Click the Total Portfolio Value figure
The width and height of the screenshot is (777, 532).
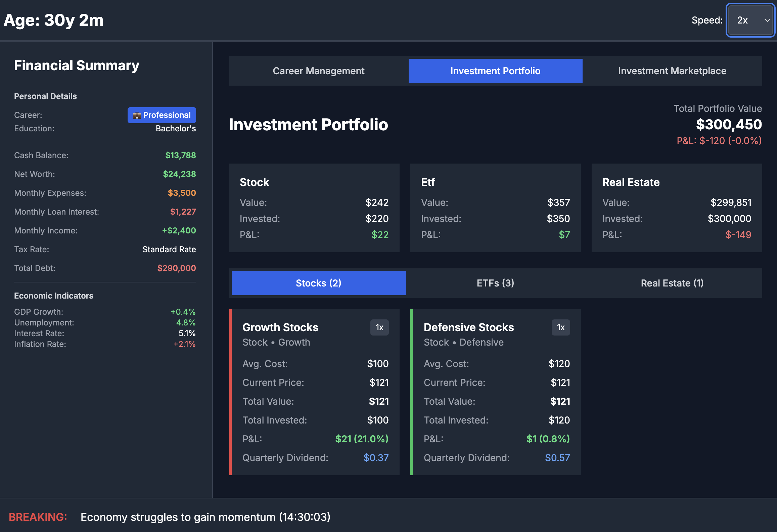(x=729, y=125)
